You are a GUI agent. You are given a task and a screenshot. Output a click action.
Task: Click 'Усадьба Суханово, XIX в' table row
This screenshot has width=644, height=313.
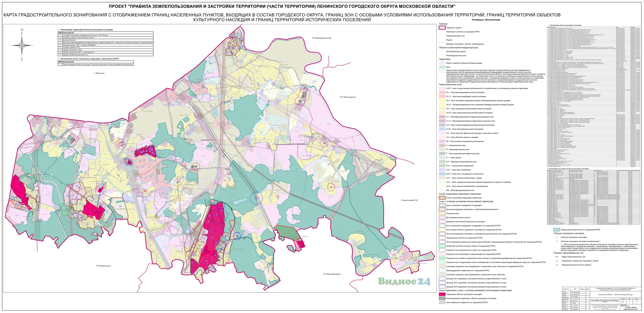(x=105, y=47)
